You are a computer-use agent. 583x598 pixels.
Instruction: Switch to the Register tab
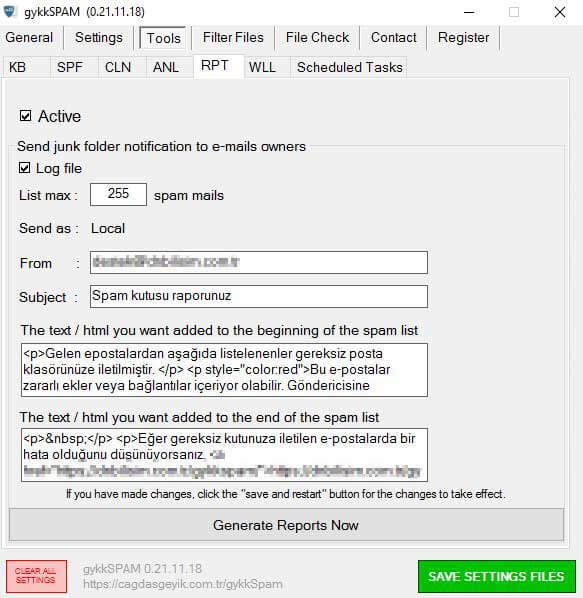click(x=463, y=38)
